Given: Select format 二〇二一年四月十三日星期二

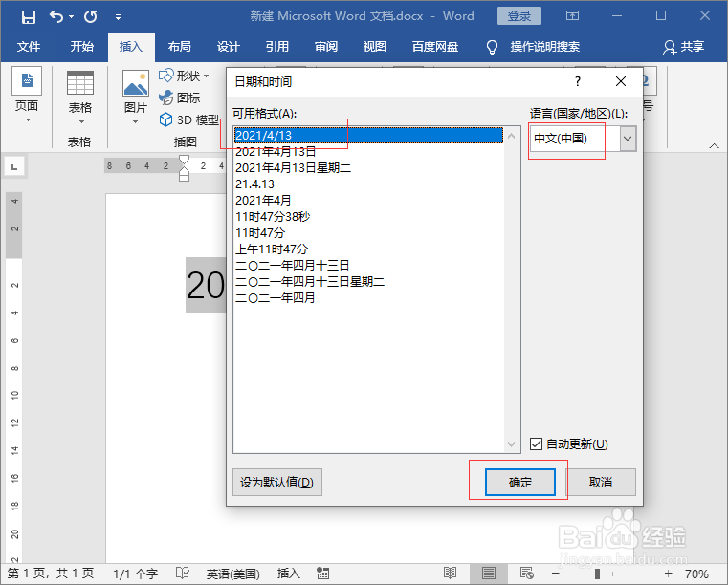Looking at the screenshot, I should (368, 281).
